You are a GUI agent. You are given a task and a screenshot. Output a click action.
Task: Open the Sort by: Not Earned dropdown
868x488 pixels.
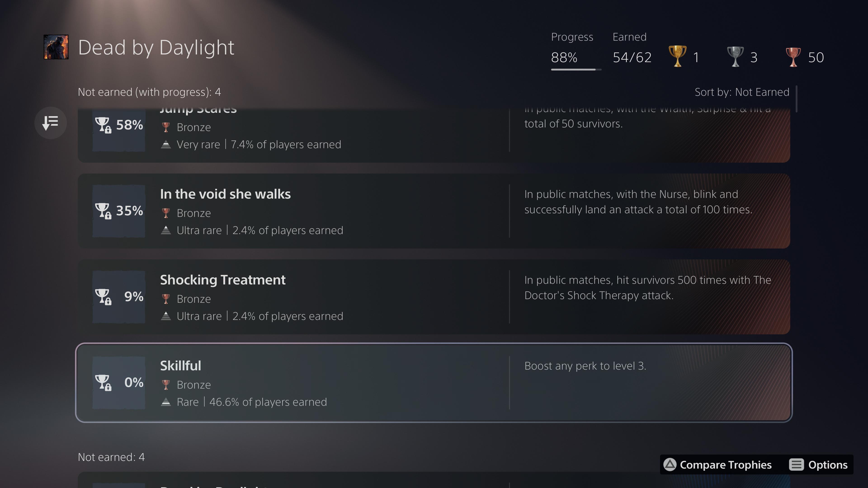coord(742,92)
